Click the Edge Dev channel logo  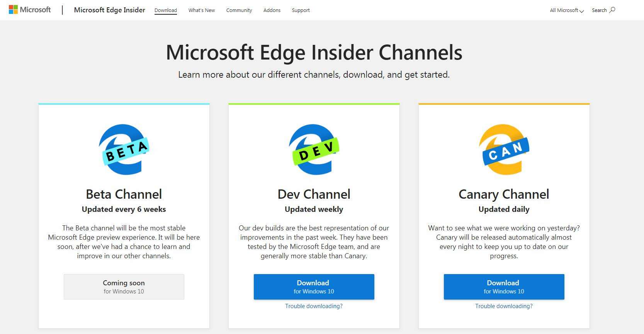[x=314, y=149]
